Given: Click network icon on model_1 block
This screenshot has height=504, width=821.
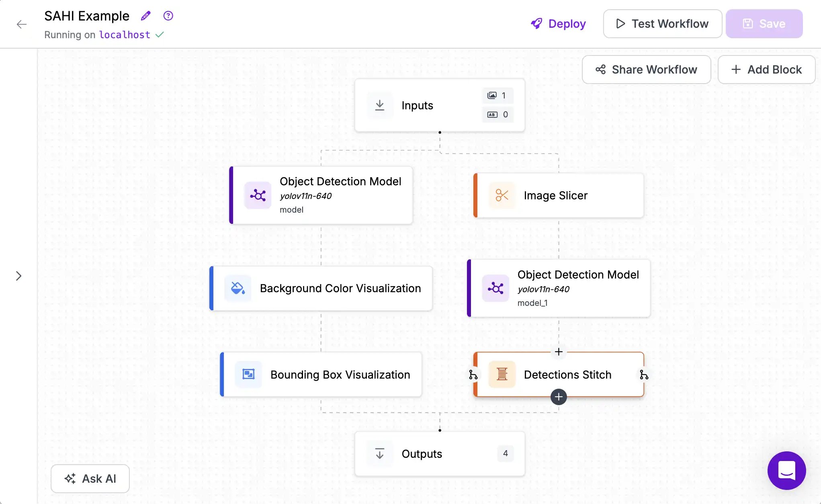Looking at the screenshot, I should point(495,288).
